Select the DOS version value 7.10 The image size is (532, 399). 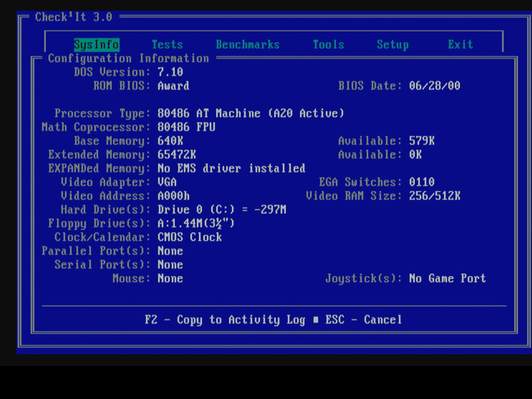[170, 72]
